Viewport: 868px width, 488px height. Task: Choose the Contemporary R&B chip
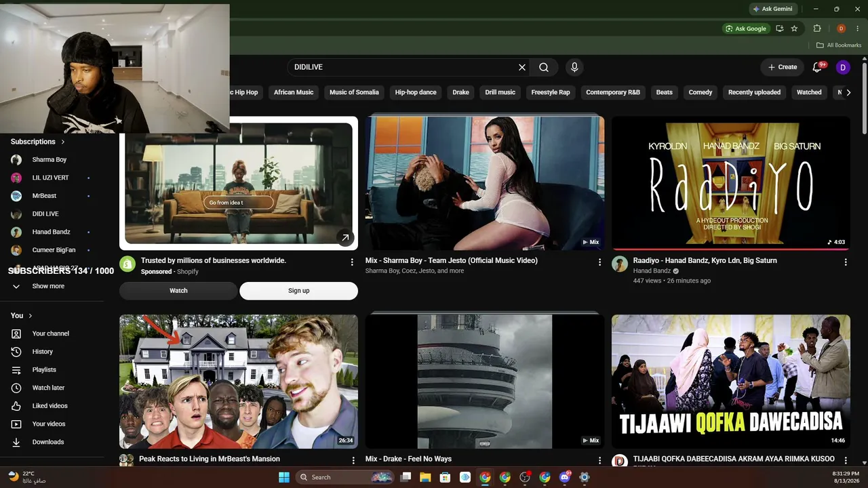[613, 92]
